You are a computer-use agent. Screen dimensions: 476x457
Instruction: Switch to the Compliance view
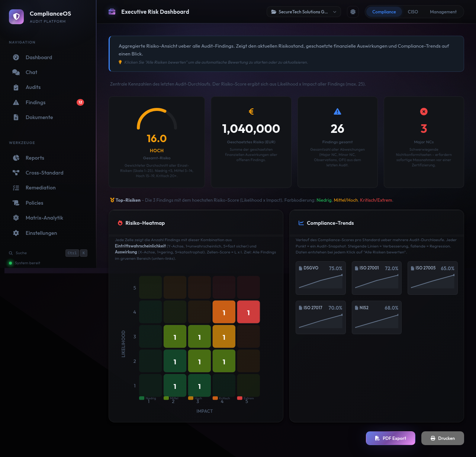(384, 12)
